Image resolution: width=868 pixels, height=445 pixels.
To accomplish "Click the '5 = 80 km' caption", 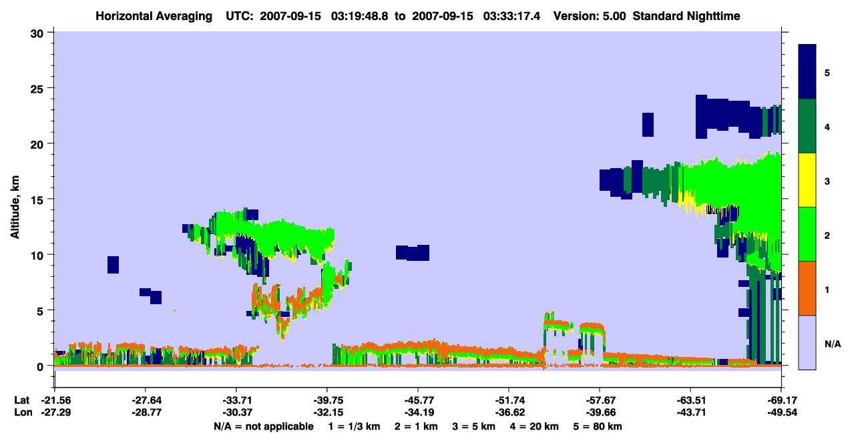I will click(597, 426).
